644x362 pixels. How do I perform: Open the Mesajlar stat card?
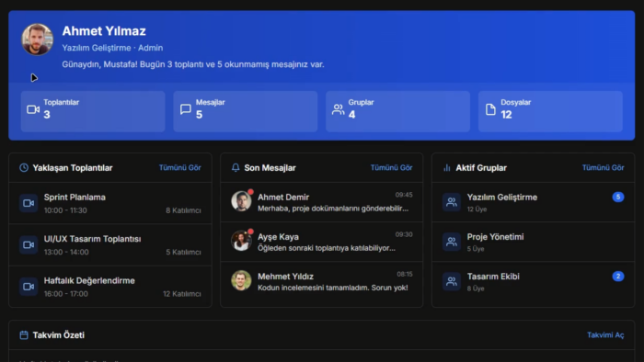tap(246, 111)
